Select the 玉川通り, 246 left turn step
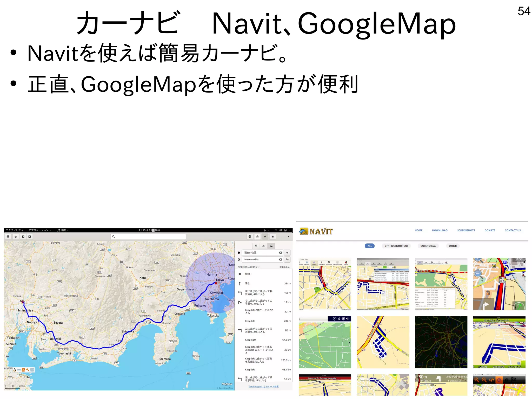This screenshot has height=399, width=532. (264, 330)
